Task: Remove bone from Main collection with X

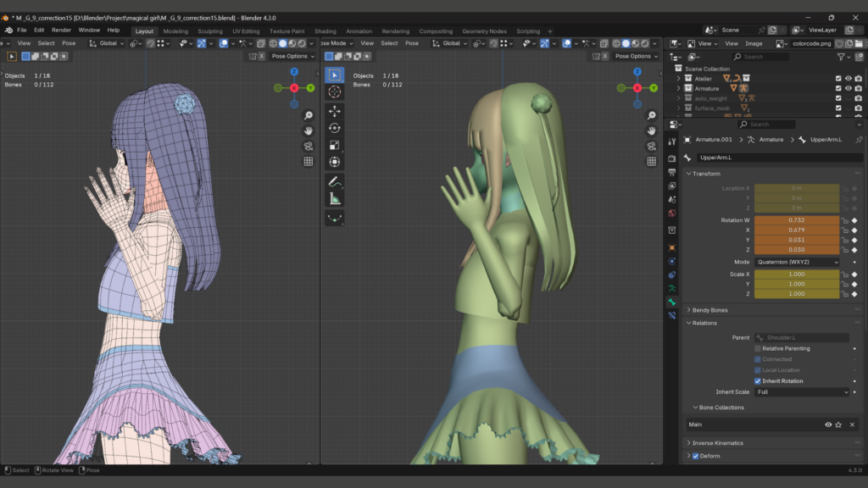Action: point(852,424)
